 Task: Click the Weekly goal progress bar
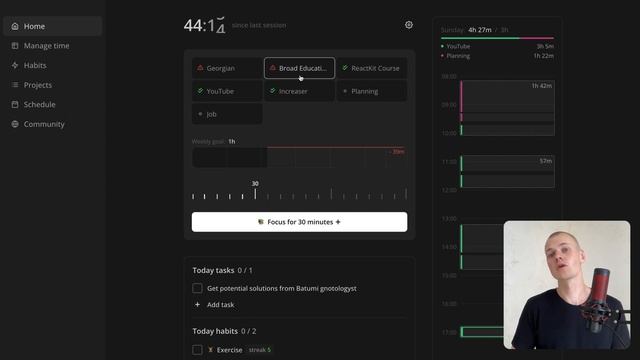[299, 158]
